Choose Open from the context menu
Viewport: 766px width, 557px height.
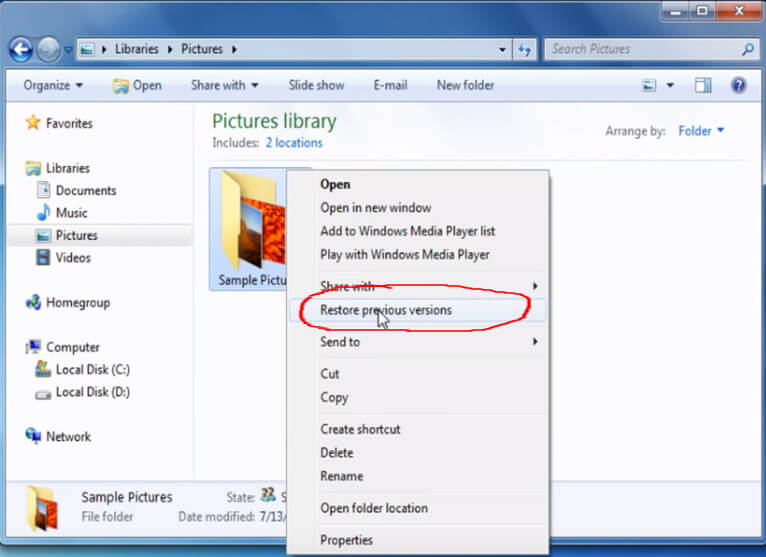[x=418, y=185]
